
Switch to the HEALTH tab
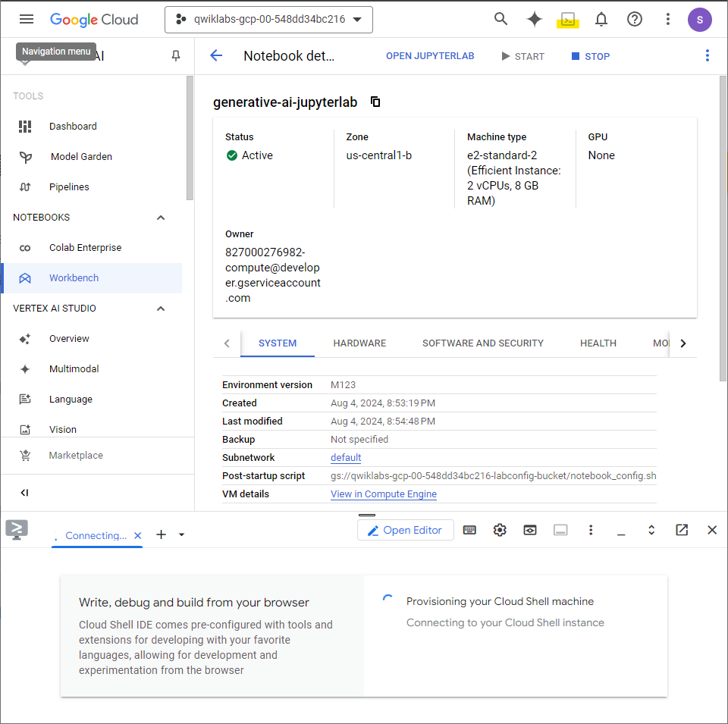click(x=598, y=343)
